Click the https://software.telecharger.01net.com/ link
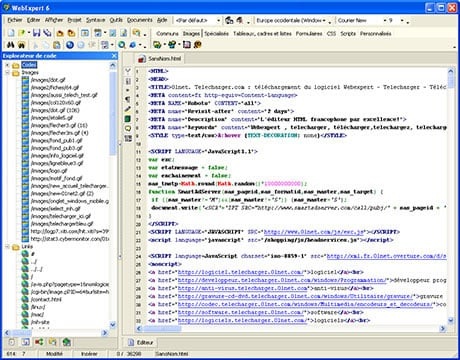Screen dimensions: 460x360 click(241, 312)
